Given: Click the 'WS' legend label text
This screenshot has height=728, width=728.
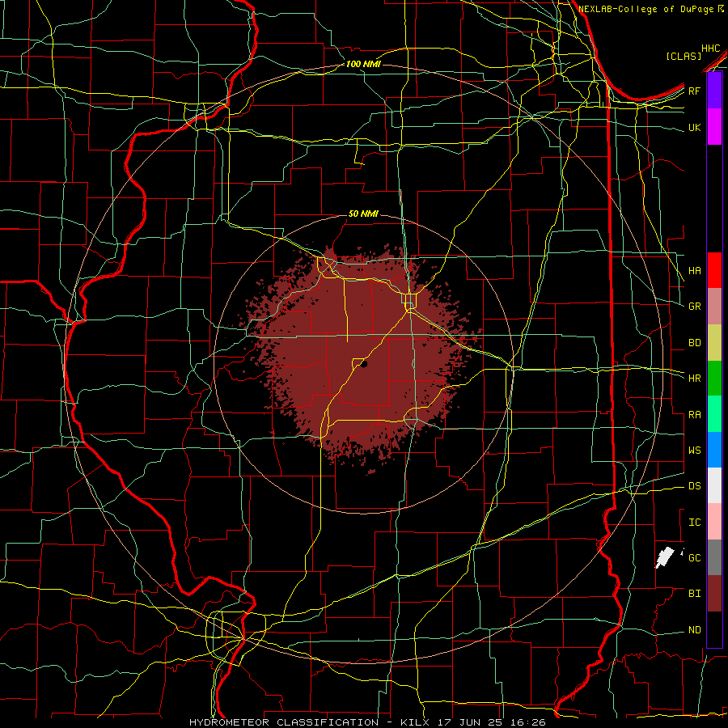Looking at the screenshot, I should tap(695, 450).
